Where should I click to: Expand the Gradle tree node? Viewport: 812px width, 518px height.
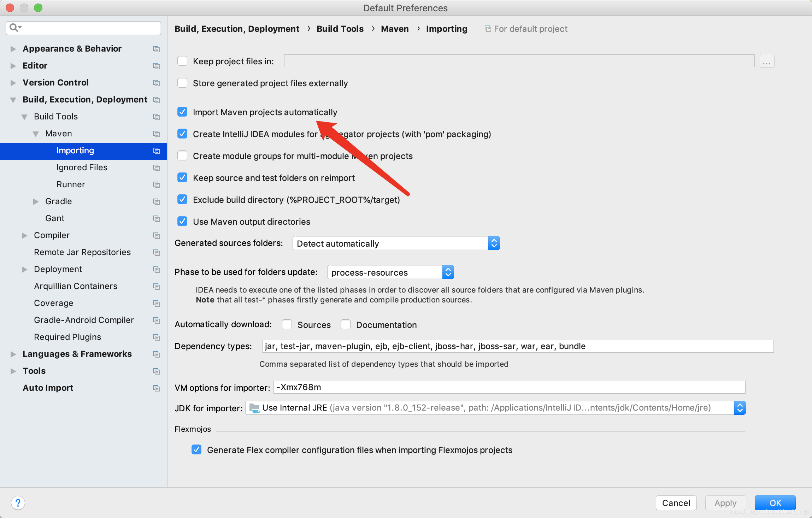[x=36, y=201]
